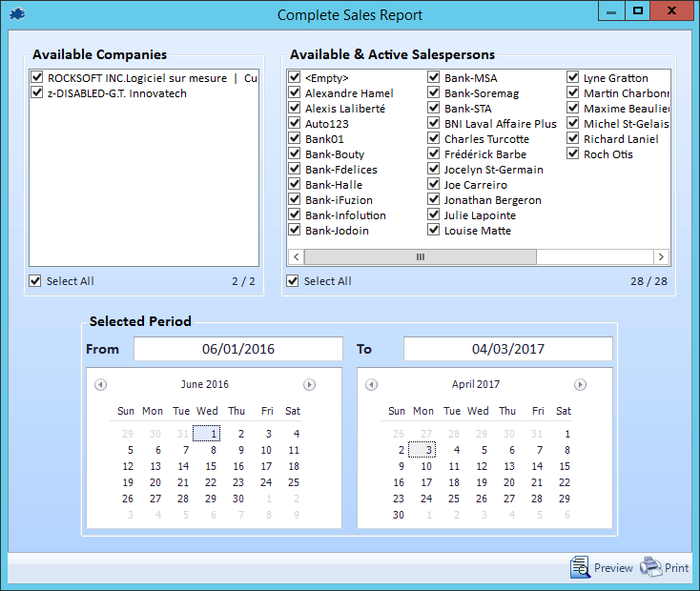Click April 2017 month title header
This screenshot has width=700, height=591.
(475, 385)
